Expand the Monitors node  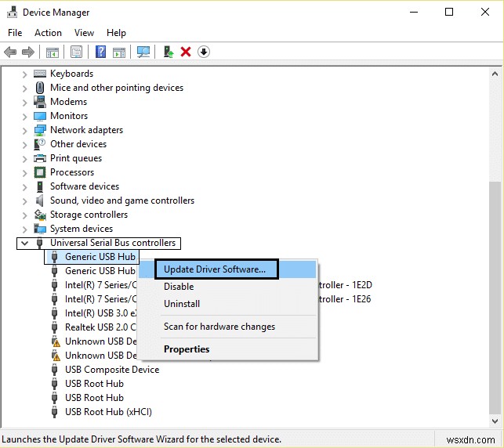pos(24,117)
